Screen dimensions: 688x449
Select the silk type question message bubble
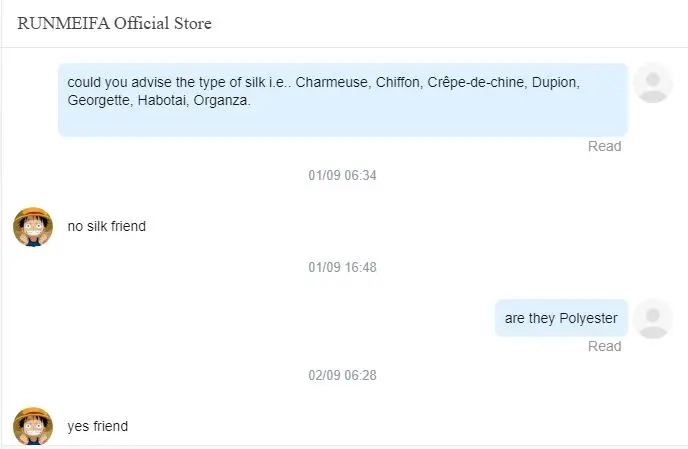click(x=342, y=99)
